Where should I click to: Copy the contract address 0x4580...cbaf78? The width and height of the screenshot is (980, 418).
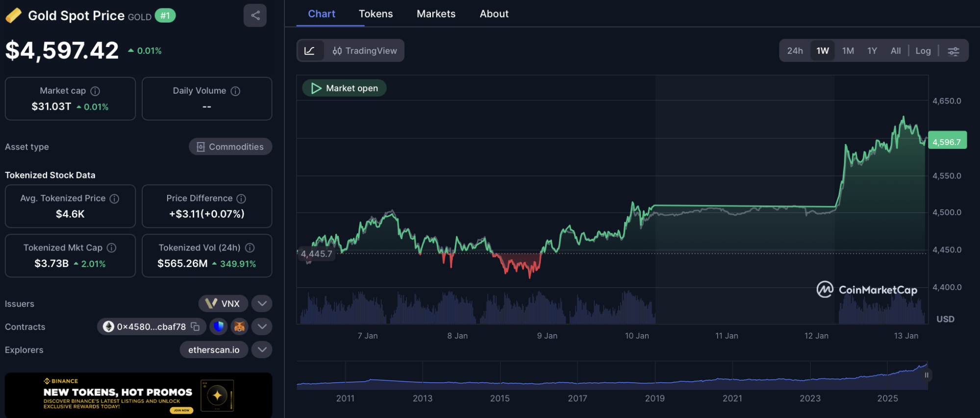pos(195,326)
